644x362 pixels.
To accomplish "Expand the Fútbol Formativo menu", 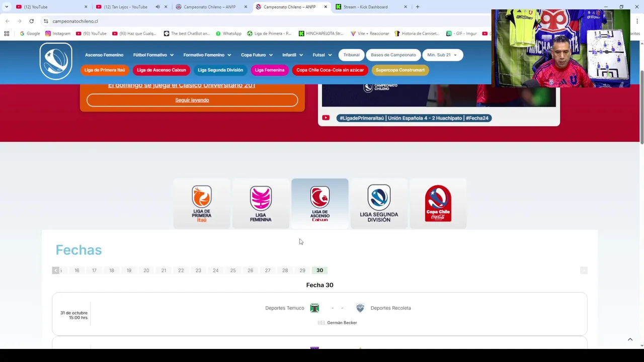I will click(x=153, y=55).
